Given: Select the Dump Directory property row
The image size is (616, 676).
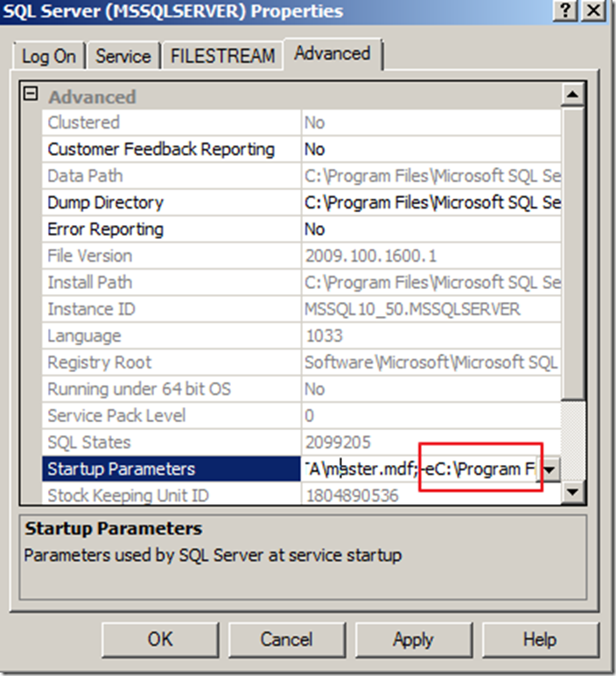Looking at the screenshot, I should click(x=302, y=202).
